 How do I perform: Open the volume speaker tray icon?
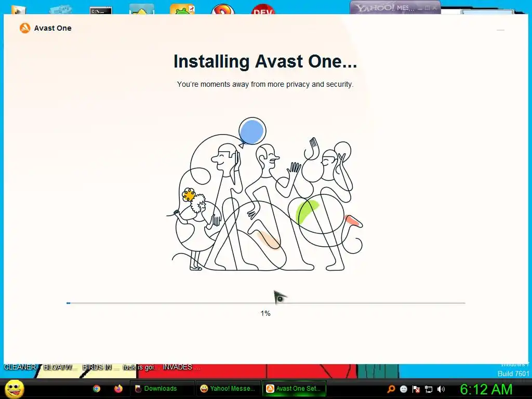point(441,389)
